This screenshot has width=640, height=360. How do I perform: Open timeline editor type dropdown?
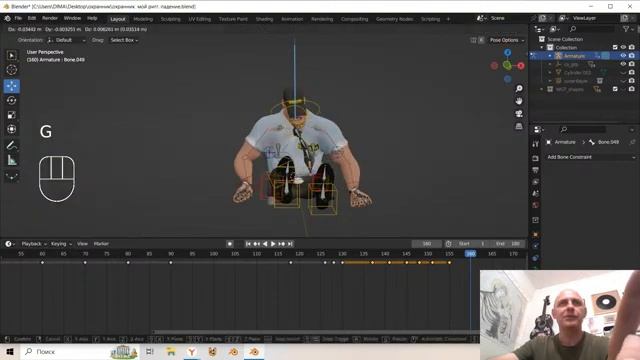(x=10, y=244)
